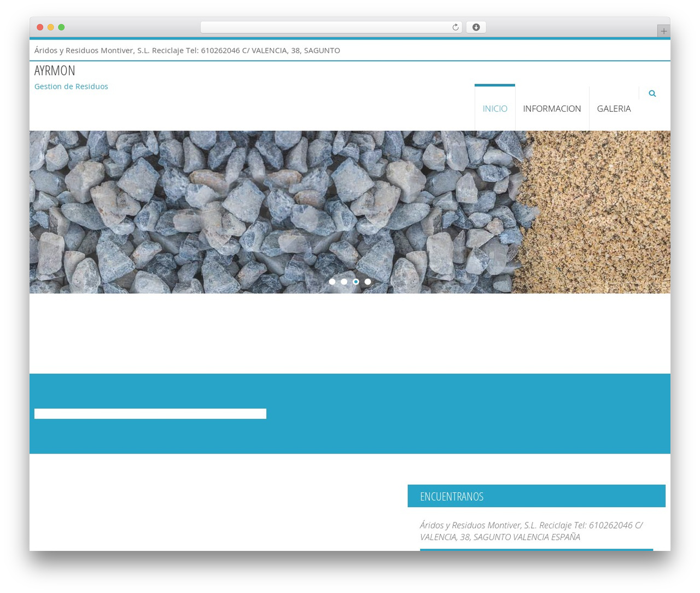The image size is (700, 593).
Task: Add a new browser tab with plus
Action: [663, 31]
